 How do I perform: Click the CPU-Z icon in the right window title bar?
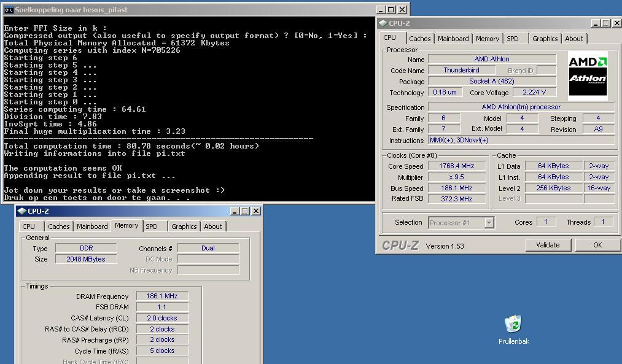(x=383, y=23)
